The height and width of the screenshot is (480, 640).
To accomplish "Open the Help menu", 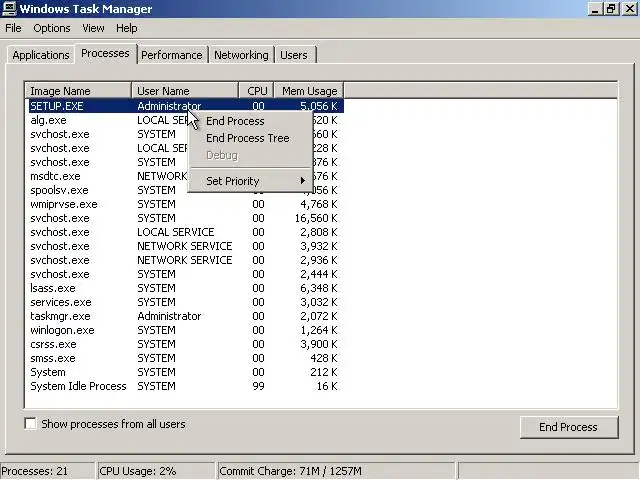I will [127, 28].
